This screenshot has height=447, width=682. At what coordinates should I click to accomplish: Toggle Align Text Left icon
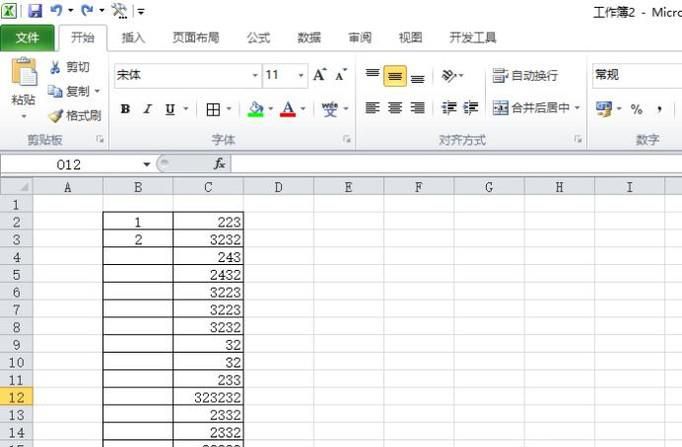tap(372, 108)
